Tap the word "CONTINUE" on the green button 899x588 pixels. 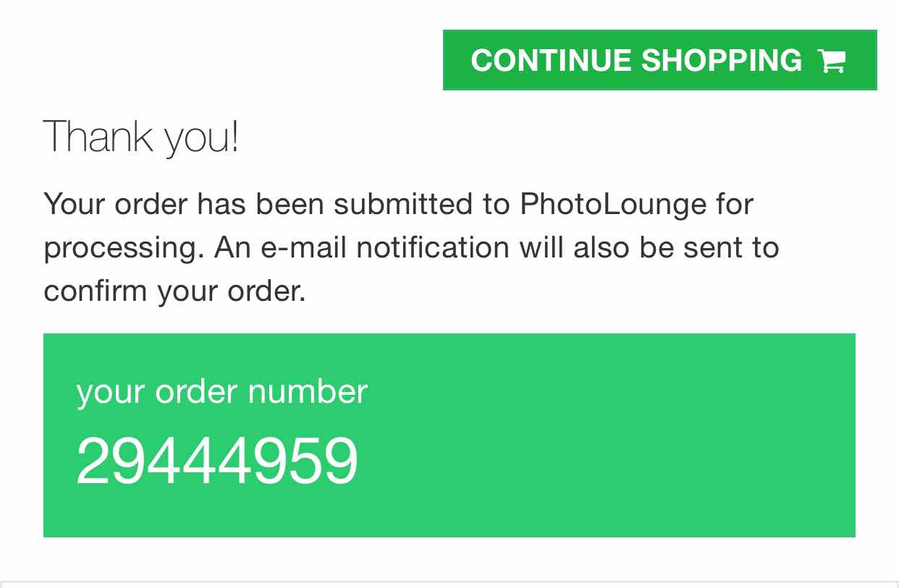551,61
